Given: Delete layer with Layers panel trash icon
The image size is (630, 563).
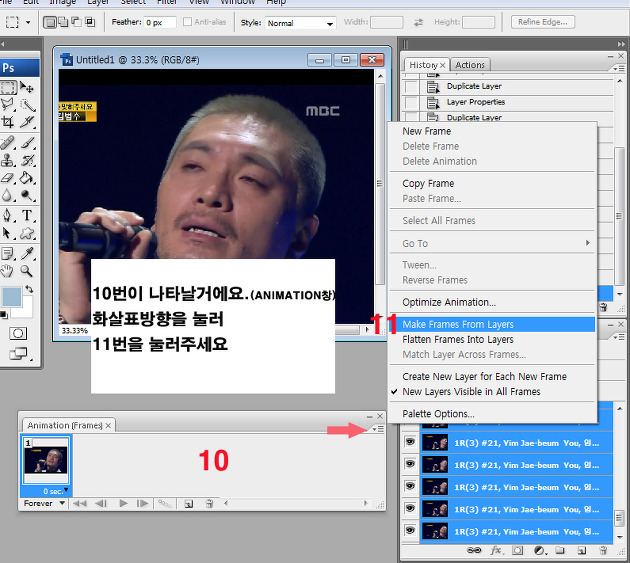Looking at the screenshot, I should point(603,550).
